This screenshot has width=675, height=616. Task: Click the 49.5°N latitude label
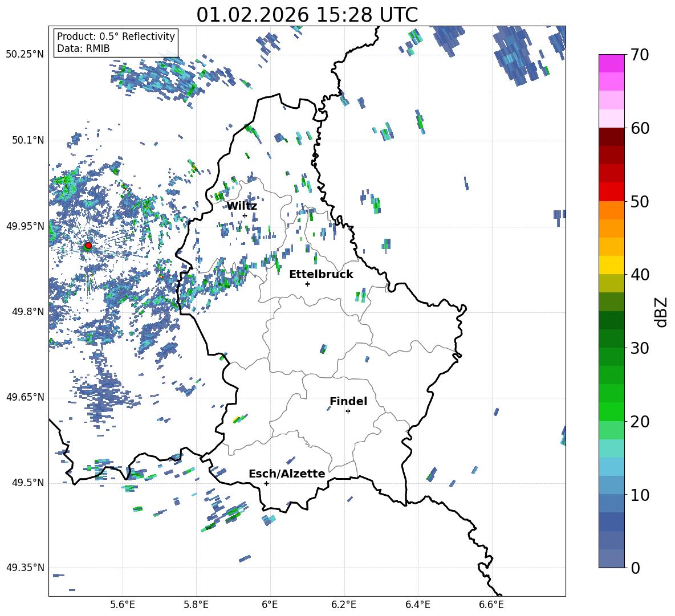click(x=28, y=483)
